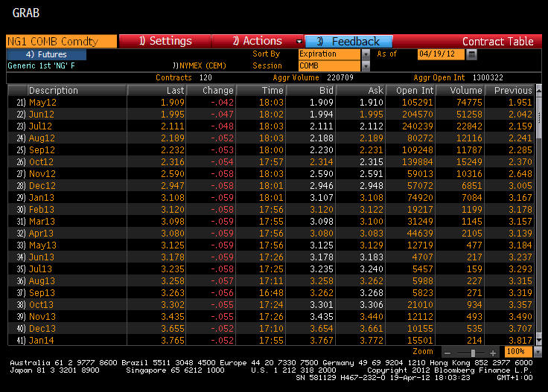The image size is (548, 392).
Task: Open the Nov12 contract row
Action: (271, 173)
